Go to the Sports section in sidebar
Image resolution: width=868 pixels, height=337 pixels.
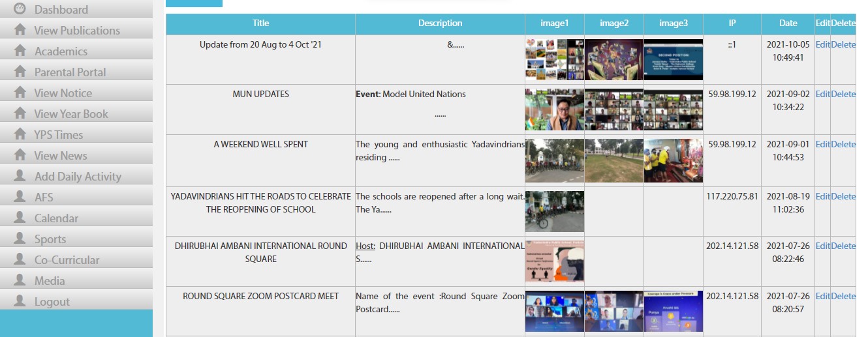coord(50,239)
